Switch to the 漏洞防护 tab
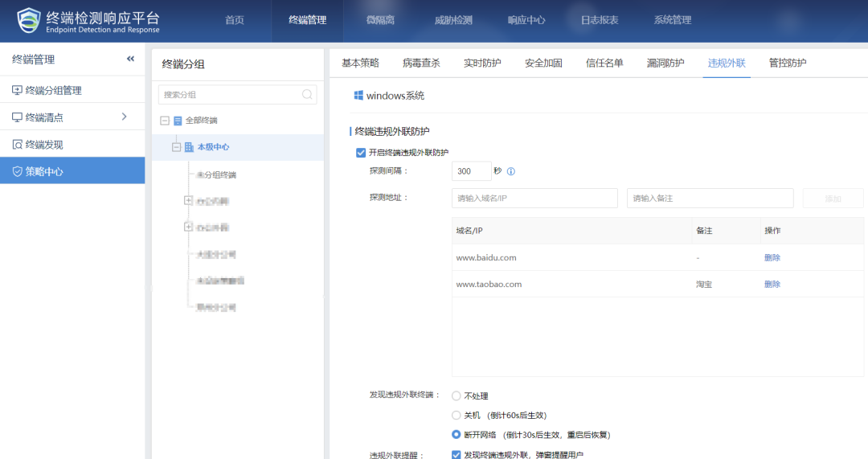This screenshot has width=868, height=459. coord(665,64)
